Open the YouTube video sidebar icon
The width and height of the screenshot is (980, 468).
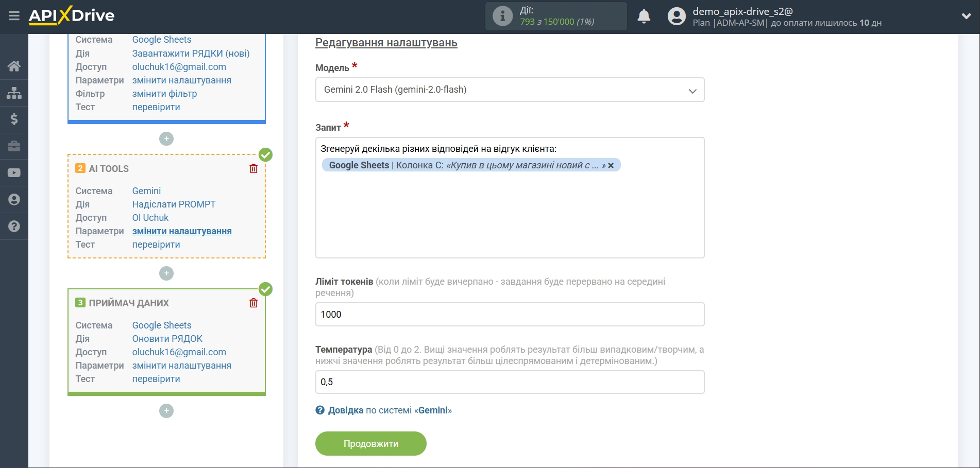[14, 173]
